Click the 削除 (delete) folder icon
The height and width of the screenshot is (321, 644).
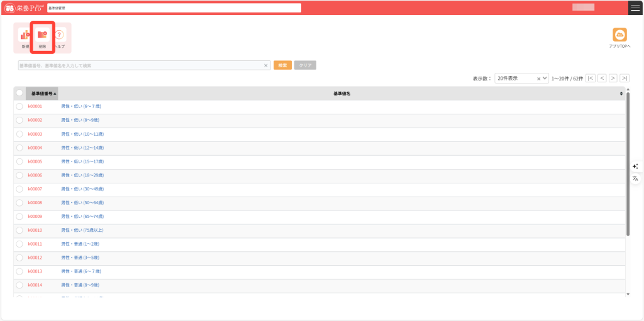pos(42,36)
